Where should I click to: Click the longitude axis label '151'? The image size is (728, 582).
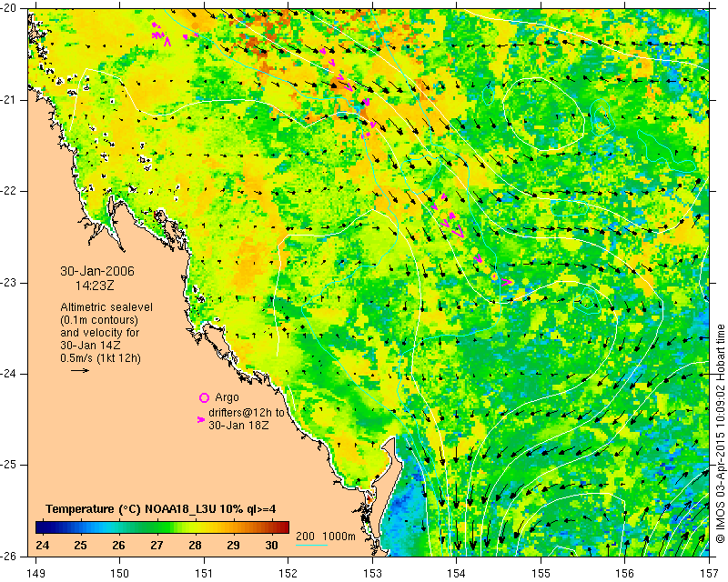[204, 574]
